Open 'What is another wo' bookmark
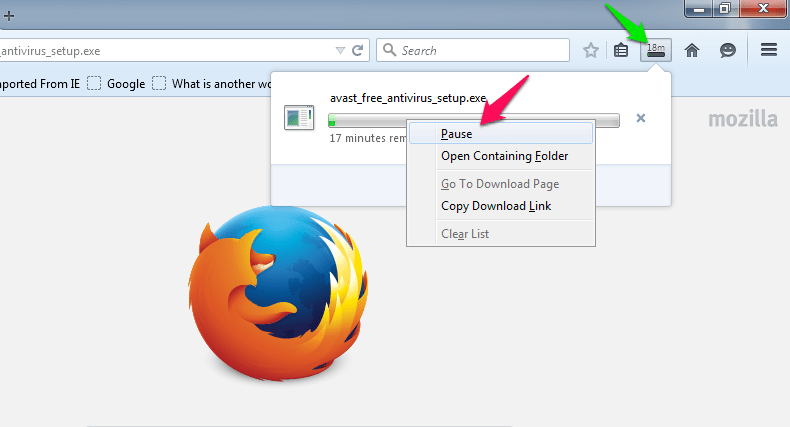The image size is (790, 427). (x=212, y=84)
